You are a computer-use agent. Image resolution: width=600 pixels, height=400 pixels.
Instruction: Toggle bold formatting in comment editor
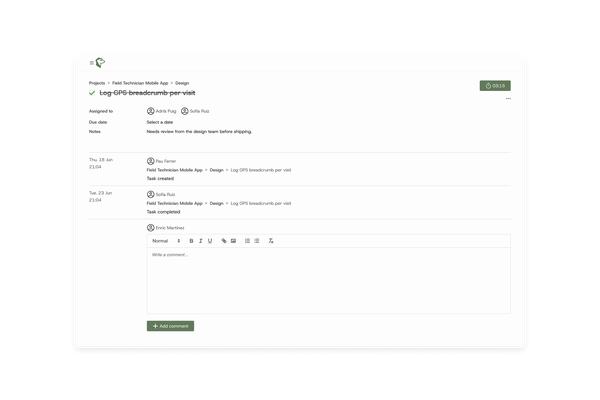(x=191, y=241)
